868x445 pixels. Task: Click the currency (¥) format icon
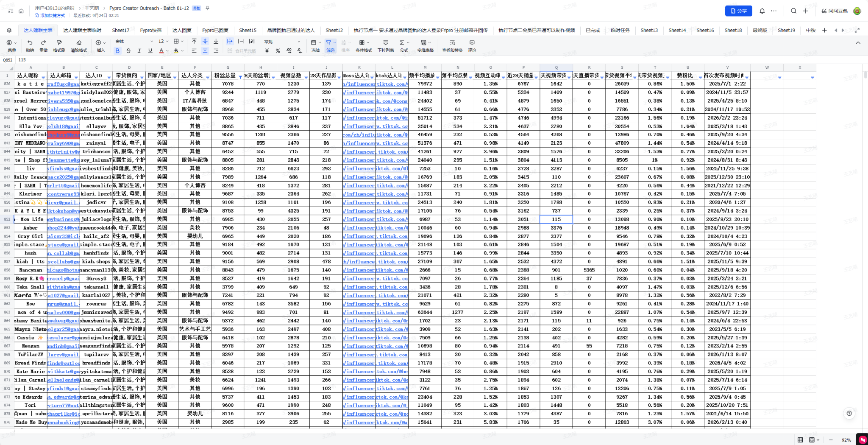[267, 51]
